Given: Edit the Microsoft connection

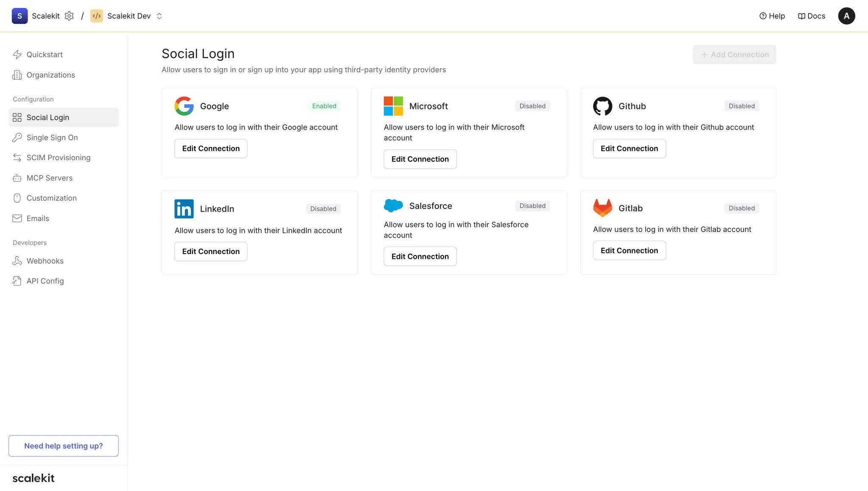Looking at the screenshot, I should [420, 159].
